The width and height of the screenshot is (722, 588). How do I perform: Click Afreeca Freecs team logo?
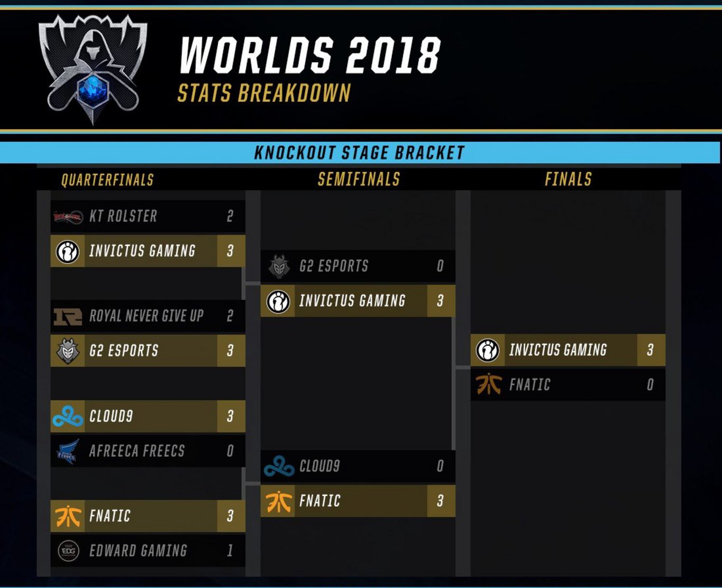tap(68, 451)
